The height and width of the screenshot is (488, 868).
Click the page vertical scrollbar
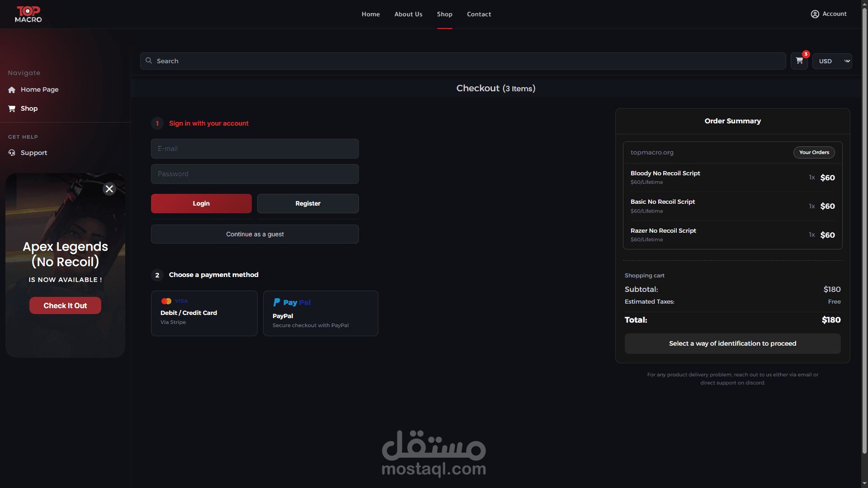pos(864,230)
